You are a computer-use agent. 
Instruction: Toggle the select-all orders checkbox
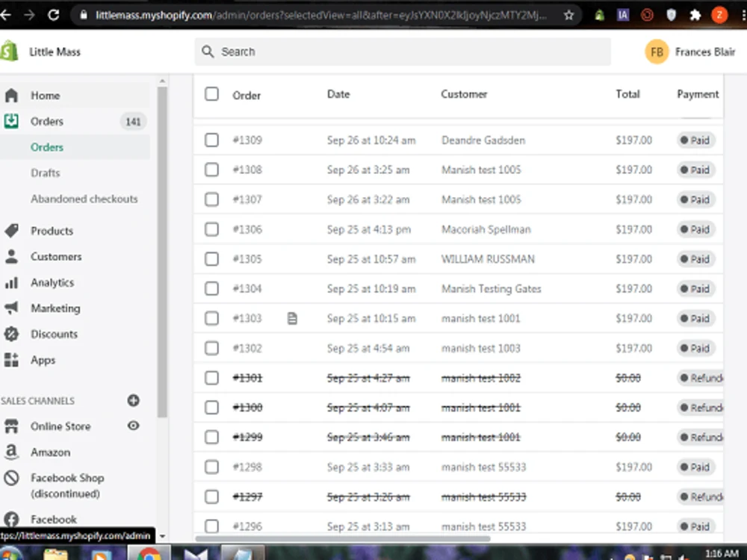(211, 94)
